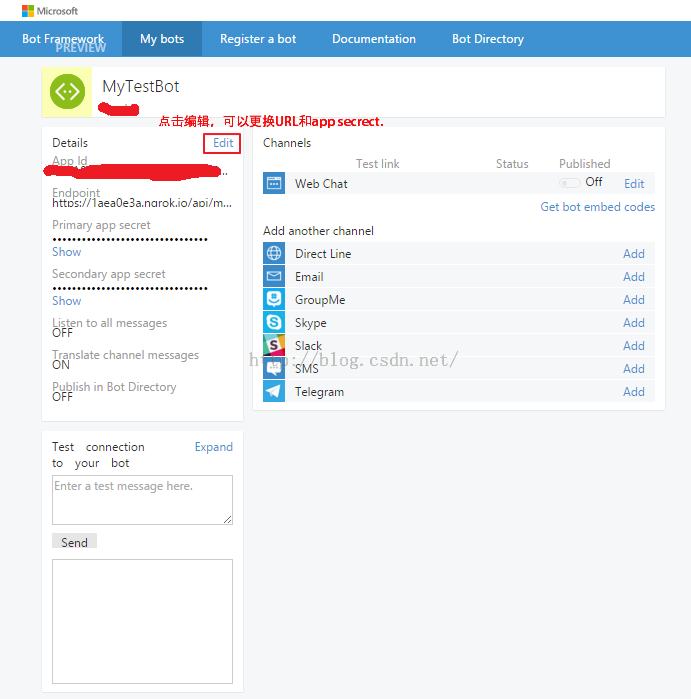691x699 pixels.
Task: Add the Email channel
Action: pyautogui.click(x=633, y=277)
